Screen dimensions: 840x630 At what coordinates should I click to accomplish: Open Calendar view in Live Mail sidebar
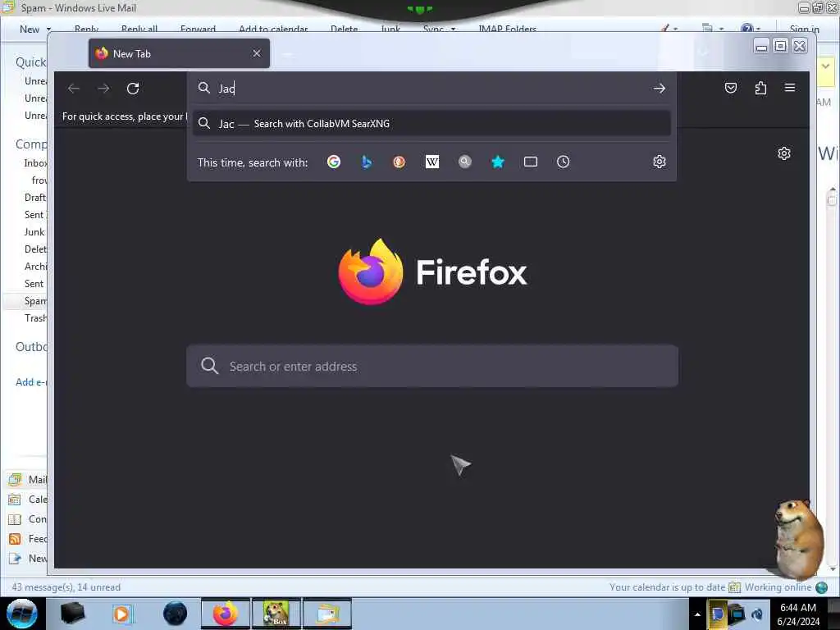point(28,500)
